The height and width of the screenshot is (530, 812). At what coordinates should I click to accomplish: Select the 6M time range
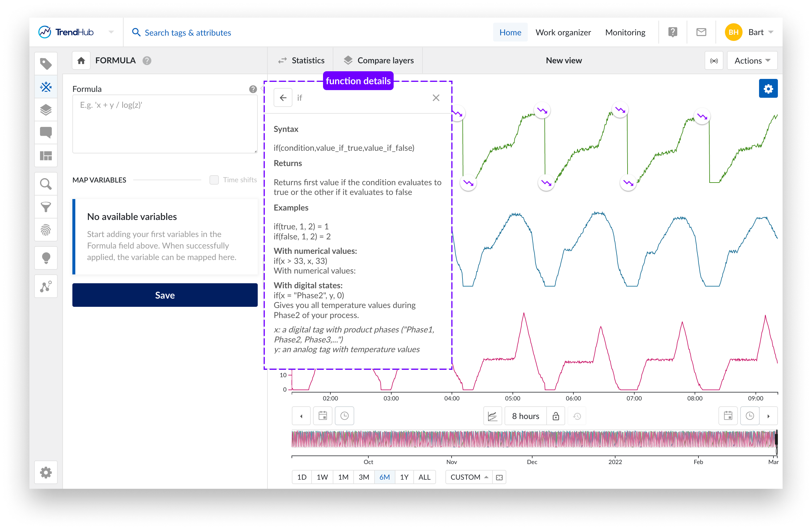384,477
